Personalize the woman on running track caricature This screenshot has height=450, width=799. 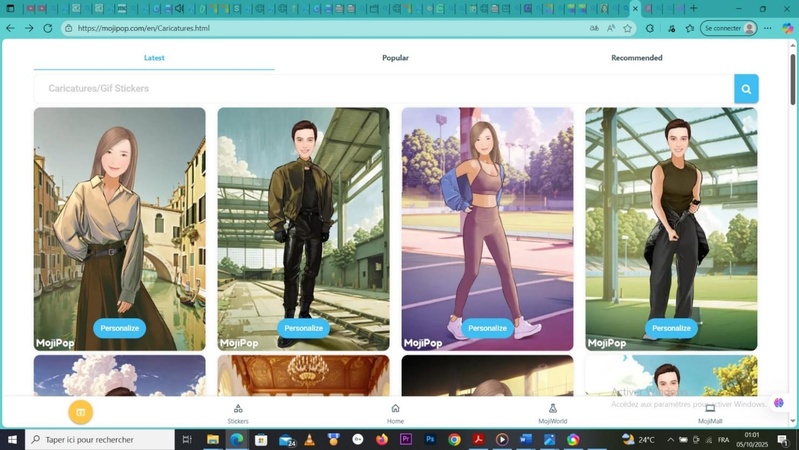pos(487,328)
